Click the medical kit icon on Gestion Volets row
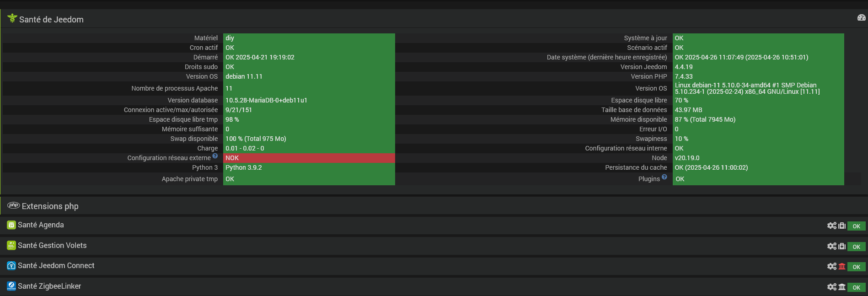The width and height of the screenshot is (868, 296). pos(842,246)
